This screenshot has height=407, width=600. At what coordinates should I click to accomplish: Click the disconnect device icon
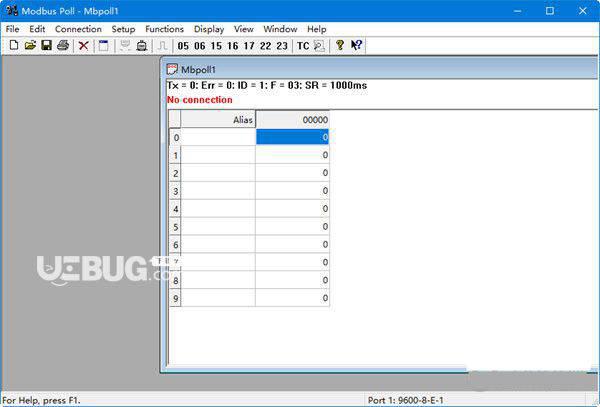click(x=142, y=46)
